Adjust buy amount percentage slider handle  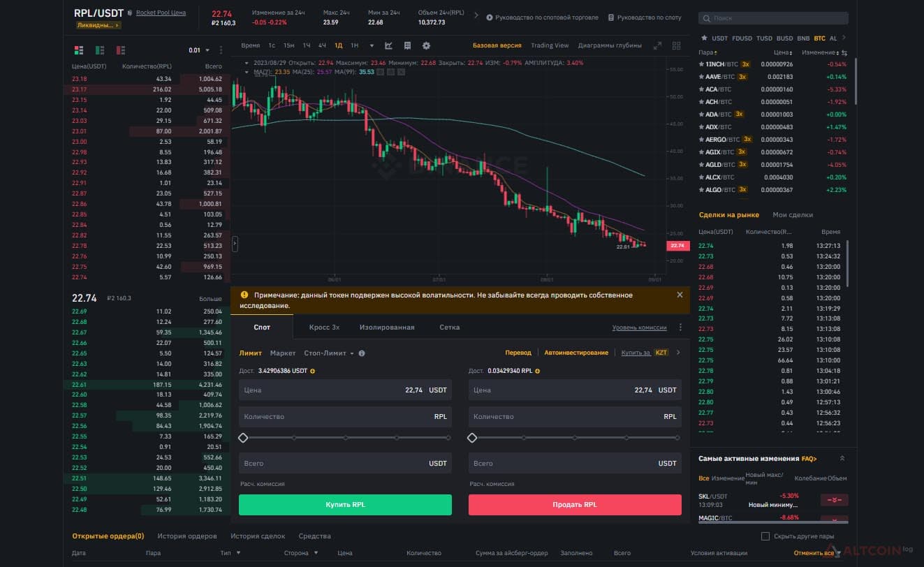(243, 438)
